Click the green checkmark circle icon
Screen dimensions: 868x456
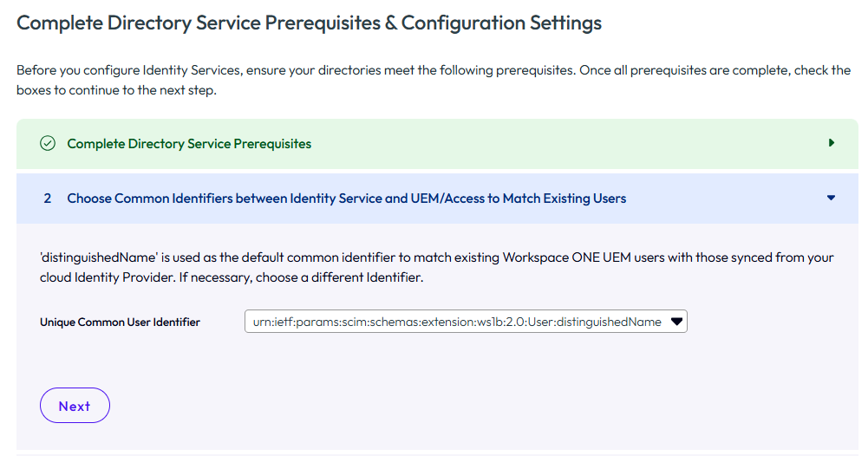tap(48, 143)
